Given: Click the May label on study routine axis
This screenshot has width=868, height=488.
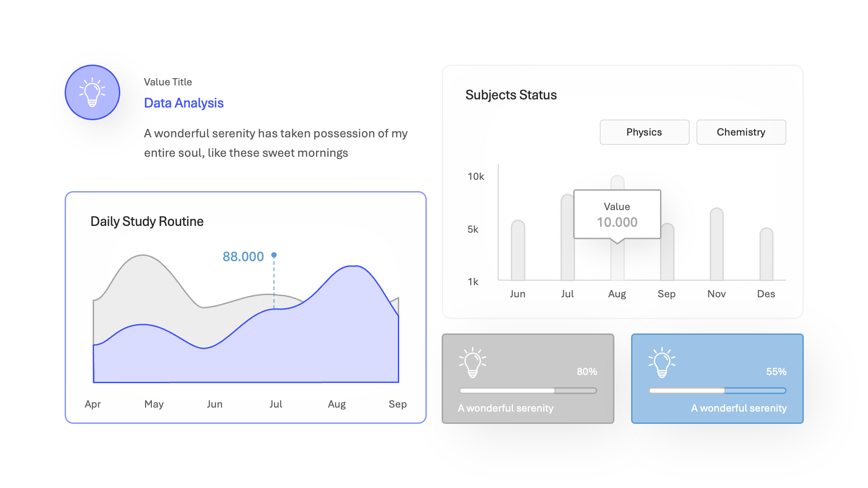Looking at the screenshot, I should click(154, 404).
